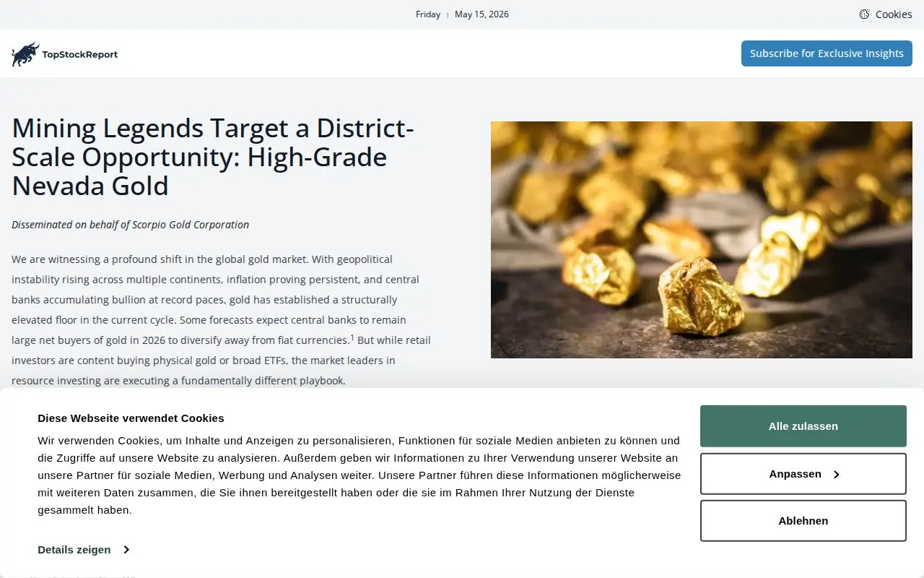Screen dimensions: 924x578
Task: Click the Friday date label in top bar
Action: [428, 14]
